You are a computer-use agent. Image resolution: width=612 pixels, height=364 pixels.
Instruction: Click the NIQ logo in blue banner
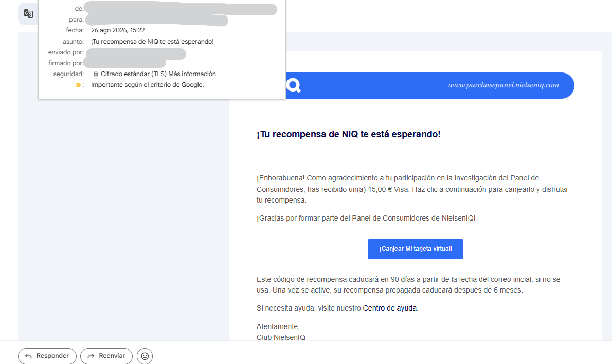tap(293, 85)
